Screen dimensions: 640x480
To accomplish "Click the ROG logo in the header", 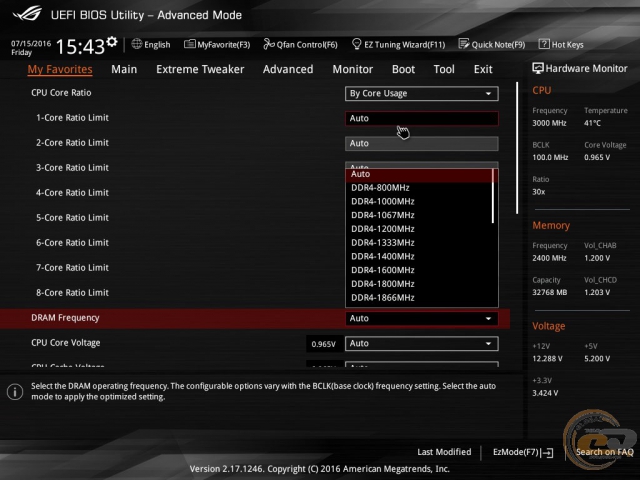I will [x=27, y=14].
